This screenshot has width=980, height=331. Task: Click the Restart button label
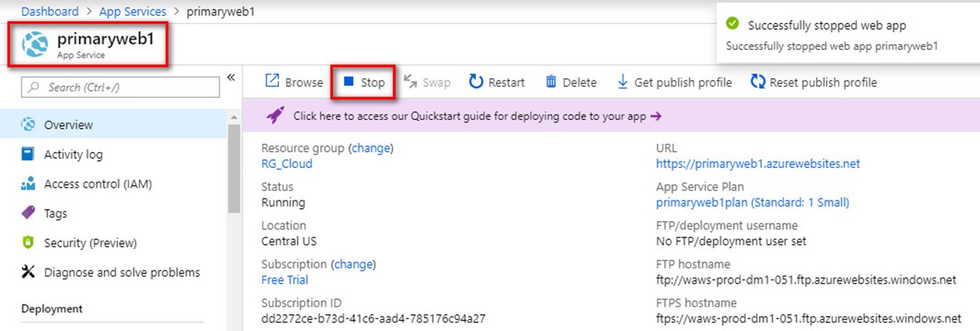[507, 83]
